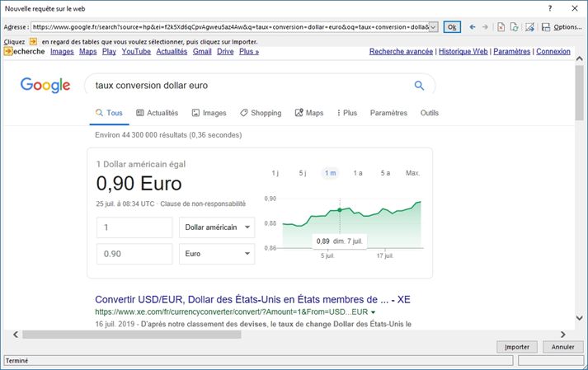Click the dollar amount field showing 1
The width and height of the screenshot is (588, 370).
134,227
